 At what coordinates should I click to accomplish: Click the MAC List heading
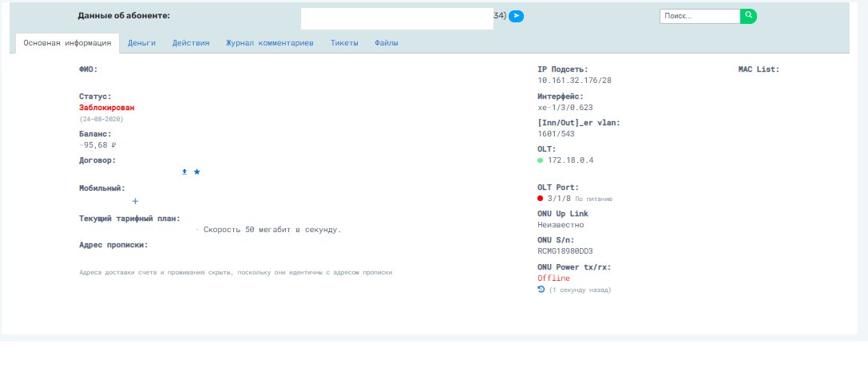coord(759,69)
